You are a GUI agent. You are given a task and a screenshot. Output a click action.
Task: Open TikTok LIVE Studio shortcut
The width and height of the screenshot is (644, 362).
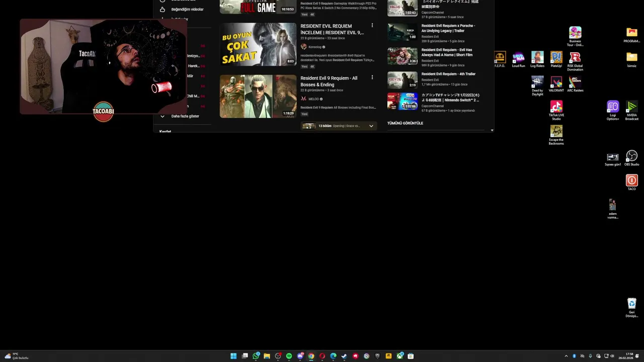[556, 111]
